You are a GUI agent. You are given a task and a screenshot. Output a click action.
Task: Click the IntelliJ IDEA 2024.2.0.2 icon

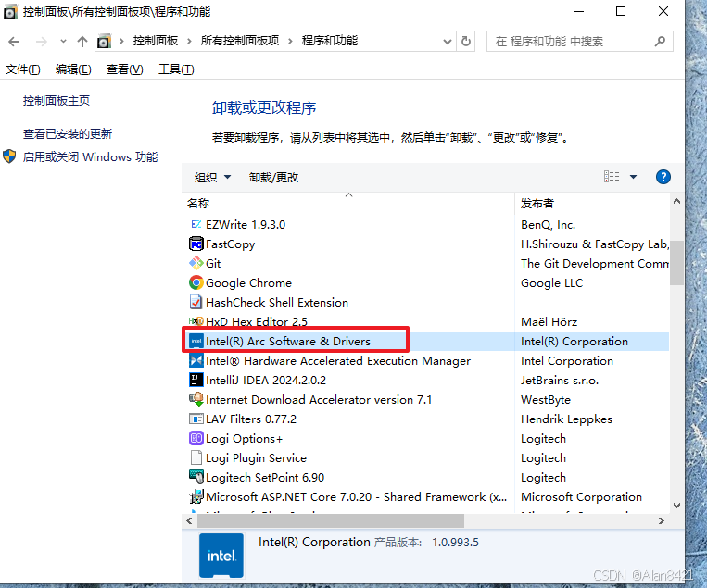pyautogui.click(x=196, y=380)
